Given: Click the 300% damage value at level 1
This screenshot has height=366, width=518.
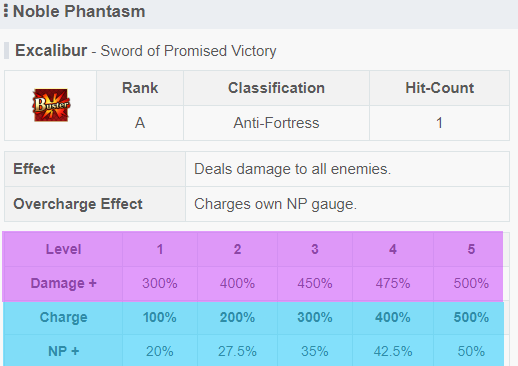Looking at the screenshot, I should coord(160,283).
